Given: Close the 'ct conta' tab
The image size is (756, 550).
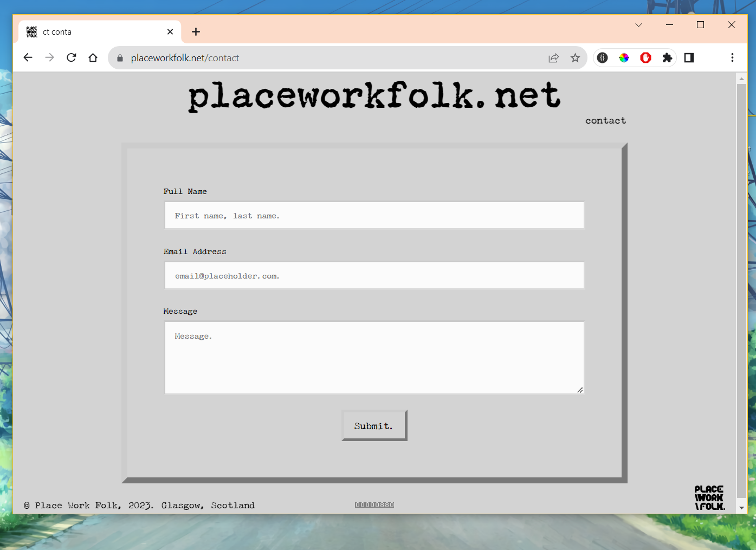Looking at the screenshot, I should (170, 32).
